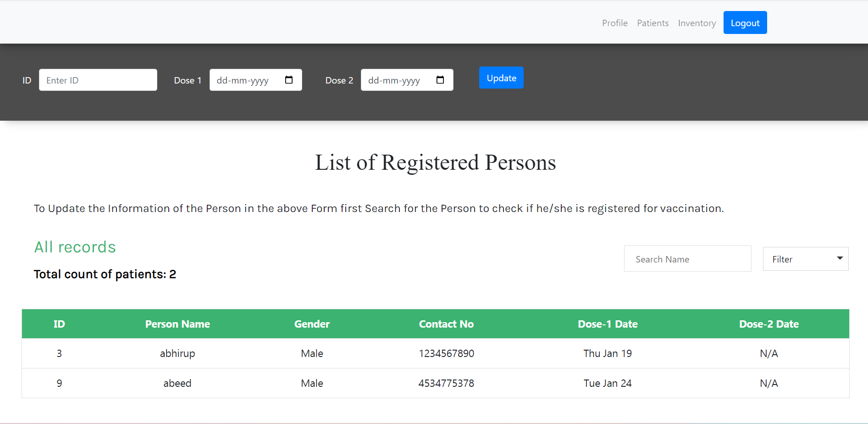Viewport: 868px width, 424px height.
Task: Click the Enter ID input field
Action: tap(98, 79)
